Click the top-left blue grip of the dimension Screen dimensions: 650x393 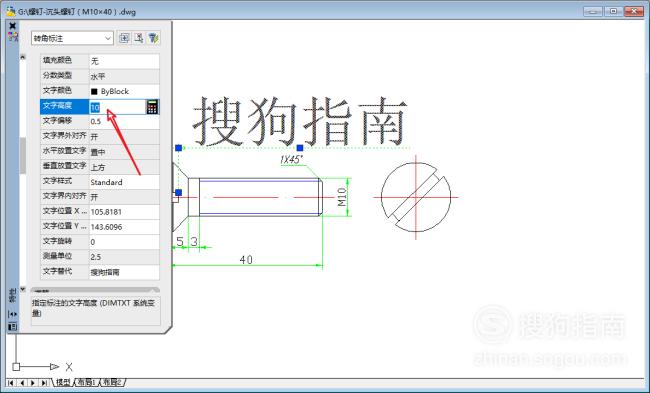point(179,148)
